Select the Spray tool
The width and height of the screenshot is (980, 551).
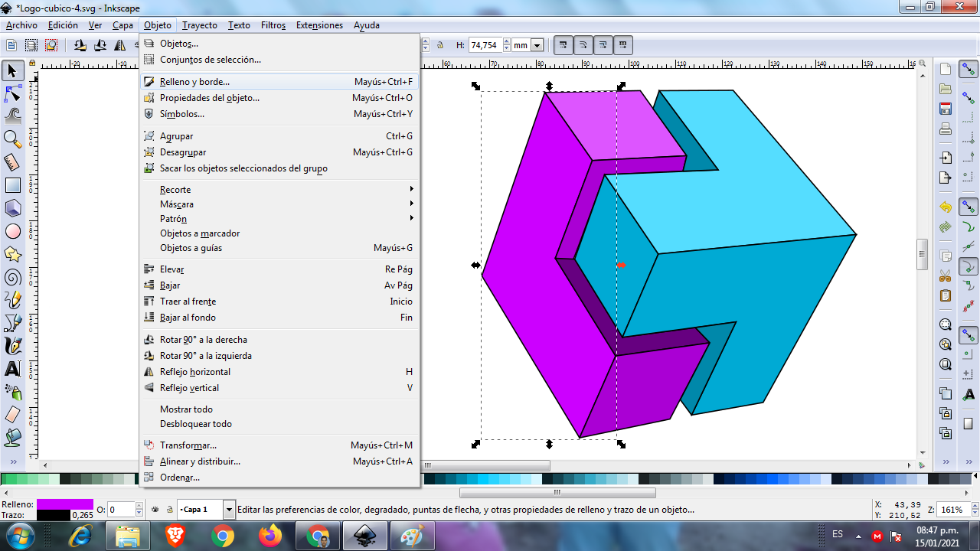pyautogui.click(x=12, y=392)
